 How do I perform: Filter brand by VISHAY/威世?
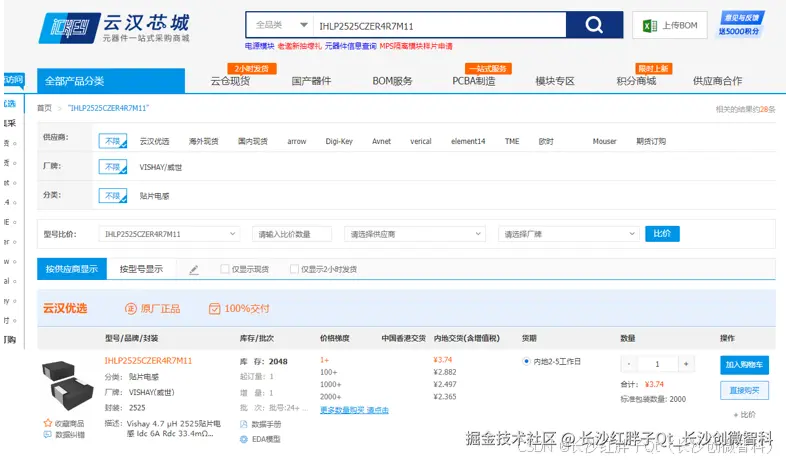tap(160, 167)
